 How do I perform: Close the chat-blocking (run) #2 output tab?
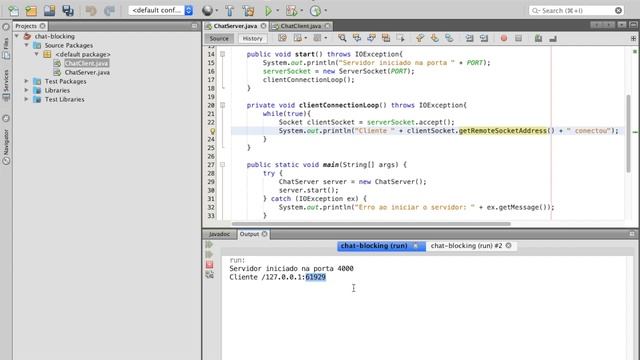click(x=509, y=246)
